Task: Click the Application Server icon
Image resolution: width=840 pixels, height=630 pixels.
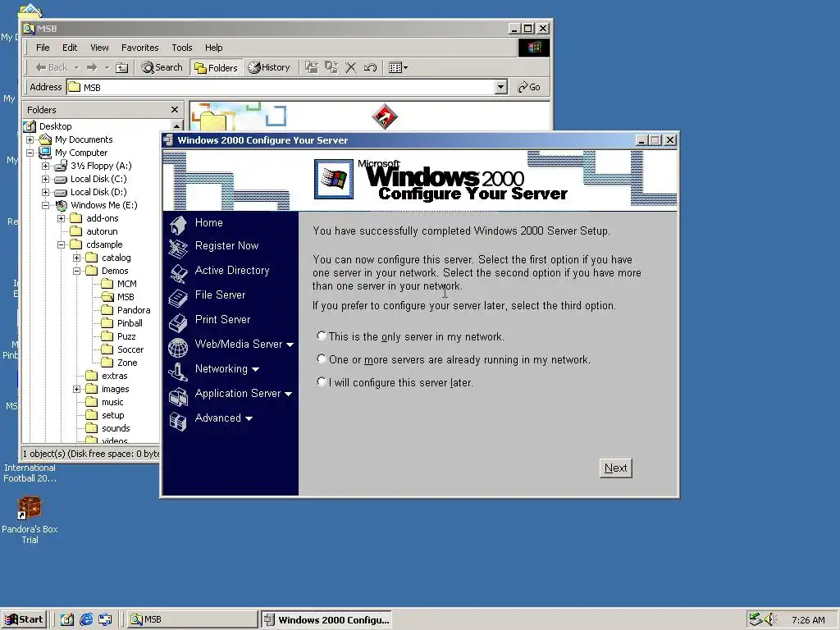Action: click(178, 396)
